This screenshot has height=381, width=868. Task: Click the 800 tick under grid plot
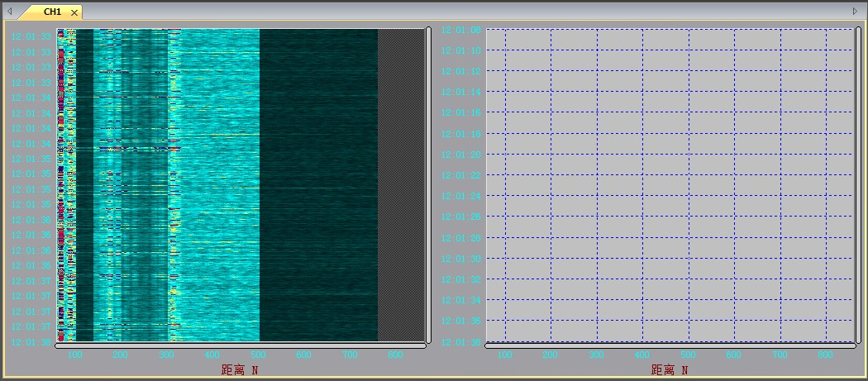(825, 355)
